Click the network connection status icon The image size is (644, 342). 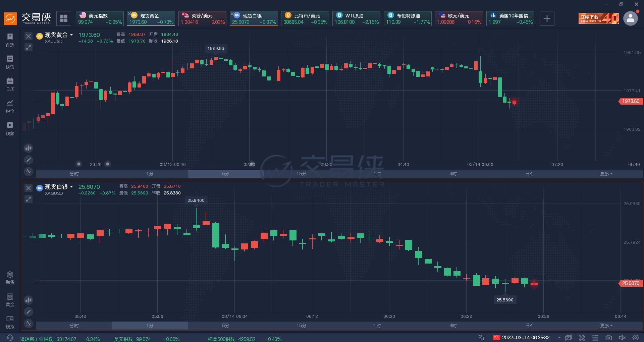[481, 338]
